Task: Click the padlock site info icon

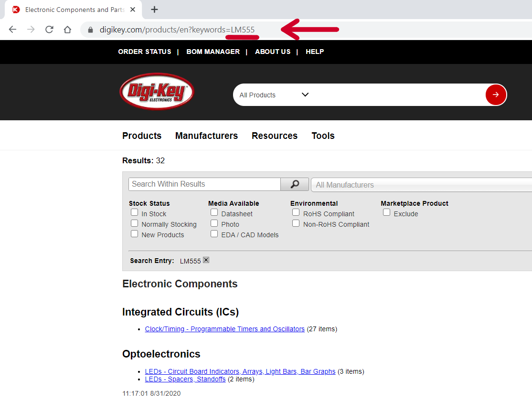Action: tap(90, 30)
